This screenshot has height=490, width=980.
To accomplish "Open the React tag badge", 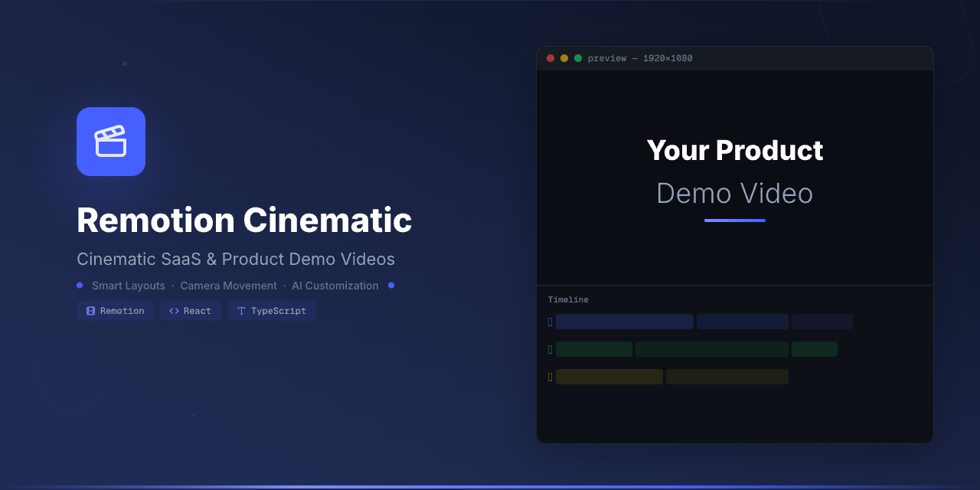I will [x=191, y=311].
